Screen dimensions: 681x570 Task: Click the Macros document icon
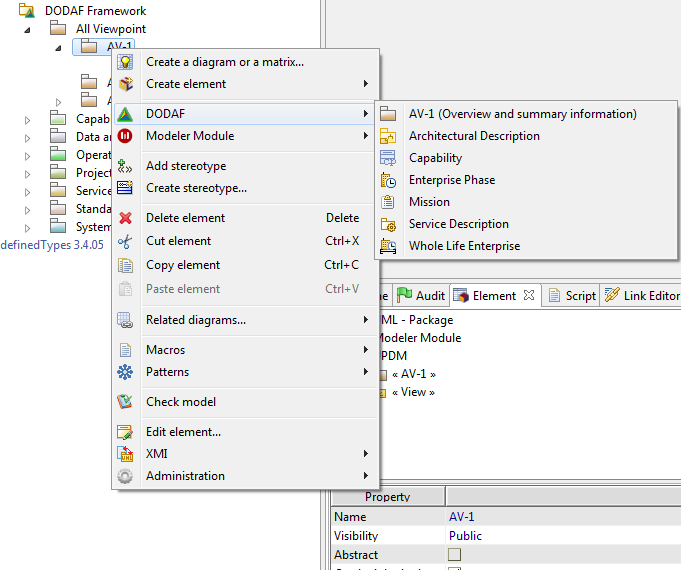(x=125, y=350)
